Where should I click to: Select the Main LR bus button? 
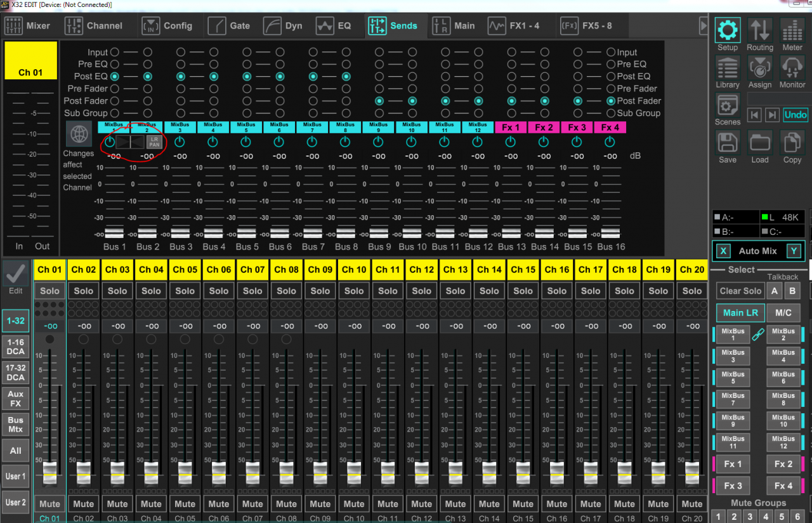[740, 312]
